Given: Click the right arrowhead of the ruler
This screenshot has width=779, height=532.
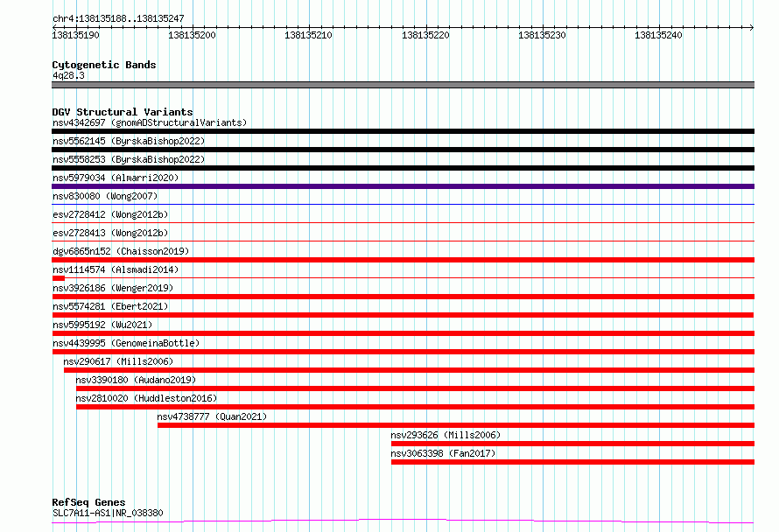Looking at the screenshot, I should (x=752, y=27).
